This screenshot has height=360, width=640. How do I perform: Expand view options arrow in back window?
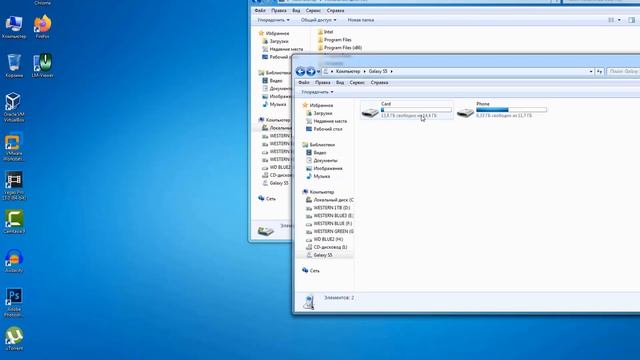pos(619,20)
